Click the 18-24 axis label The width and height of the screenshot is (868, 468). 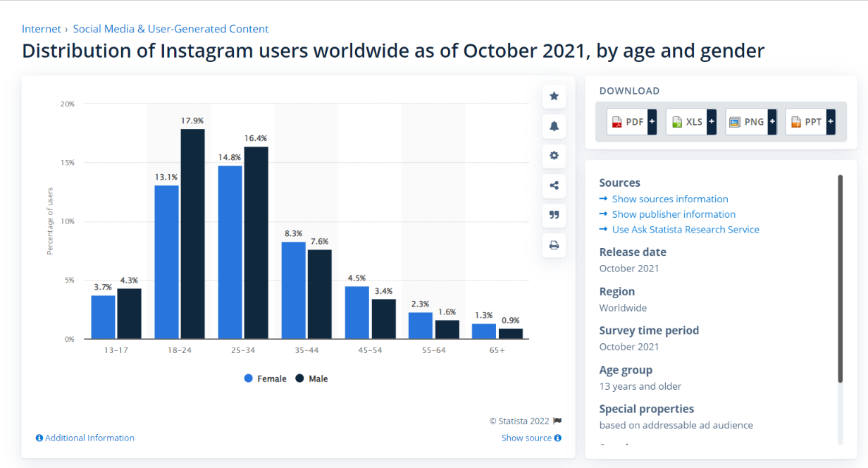(x=180, y=350)
